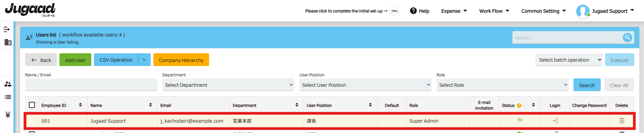This screenshot has height=133, width=644.
Task: Expand the sidebar with the arrow menu icon
Action: pos(7,29)
